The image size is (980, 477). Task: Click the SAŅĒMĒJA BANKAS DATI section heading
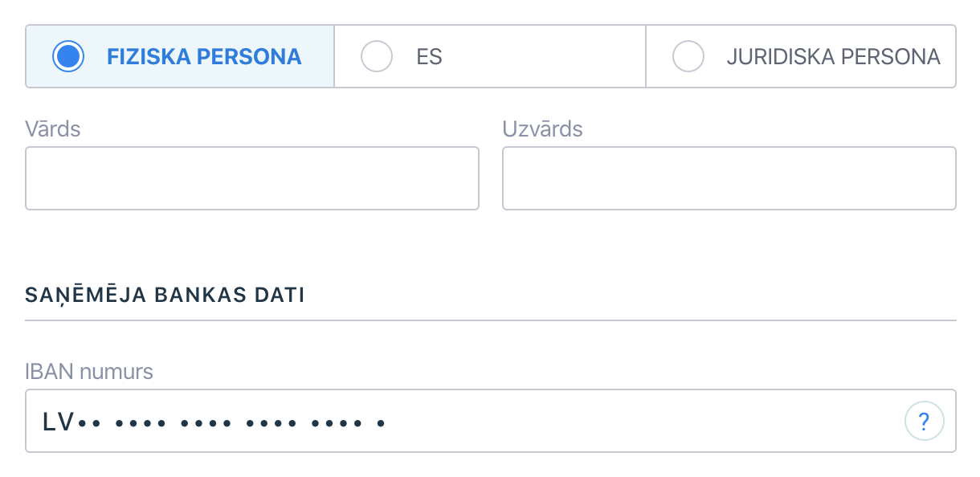coord(165,295)
